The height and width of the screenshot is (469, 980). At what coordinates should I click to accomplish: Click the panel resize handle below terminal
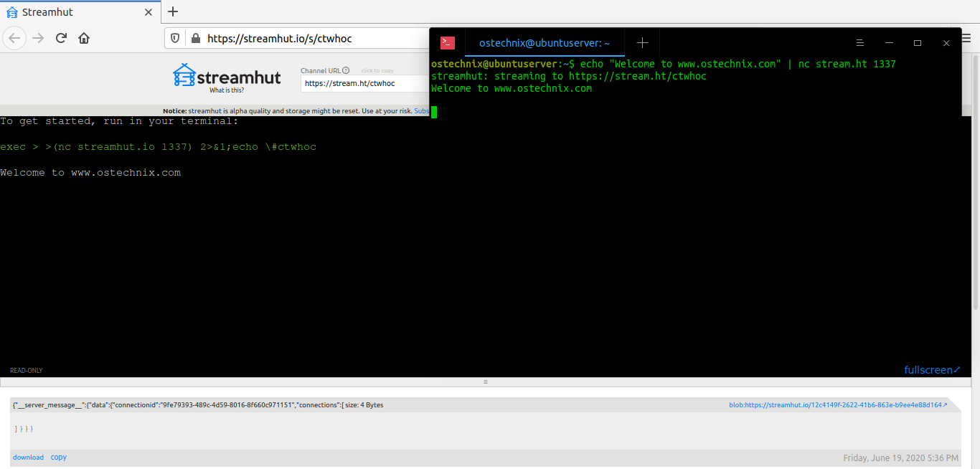pos(486,382)
